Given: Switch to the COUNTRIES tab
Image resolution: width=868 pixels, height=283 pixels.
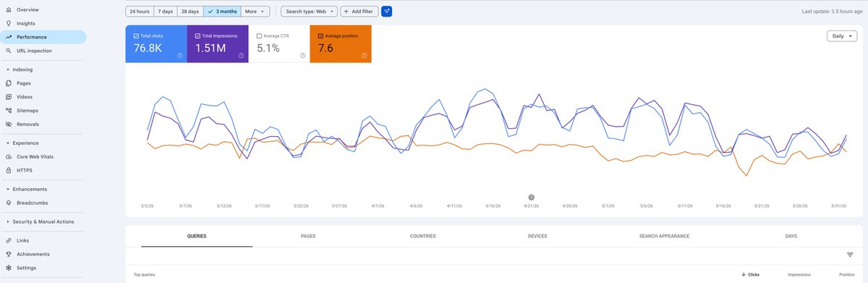Looking at the screenshot, I should point(422,236).
